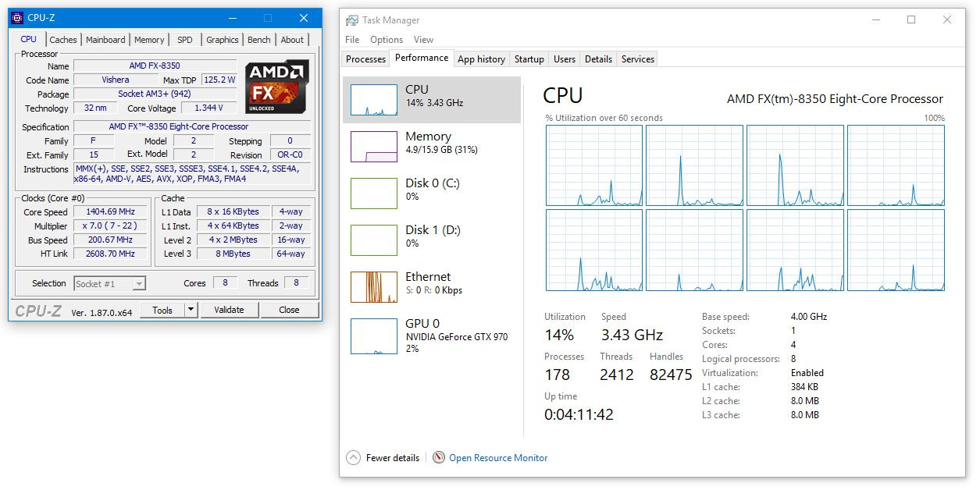Select the Memory usage thumbnail graph

[374, 147]
